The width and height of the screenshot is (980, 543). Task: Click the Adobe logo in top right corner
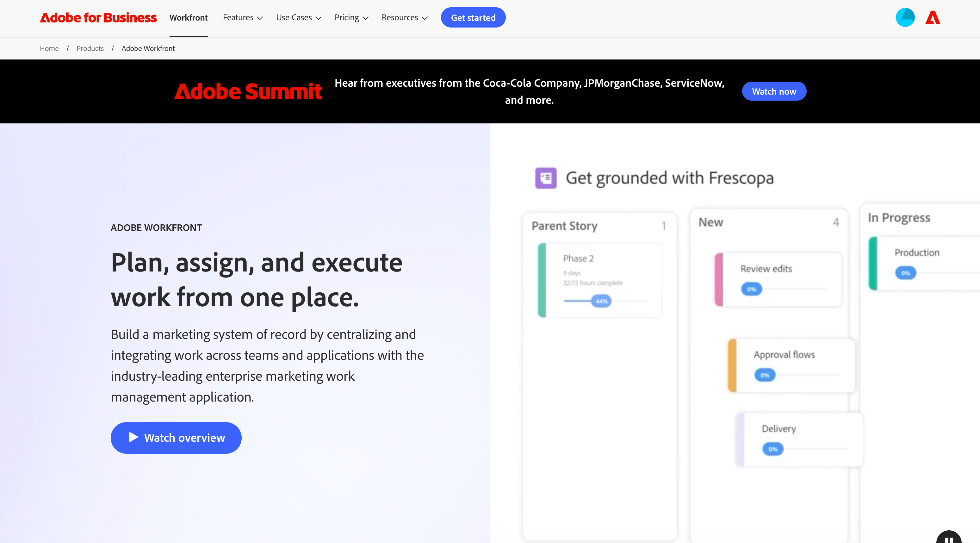[933, 17]
